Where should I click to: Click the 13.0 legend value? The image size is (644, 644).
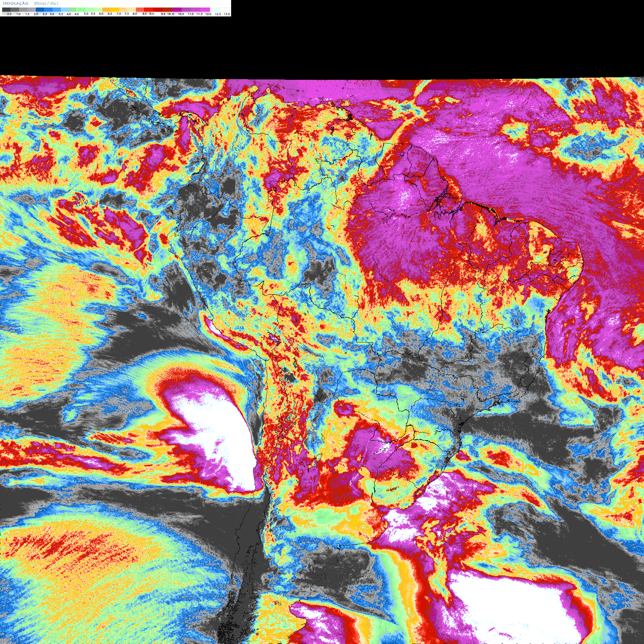pos(227,14)
